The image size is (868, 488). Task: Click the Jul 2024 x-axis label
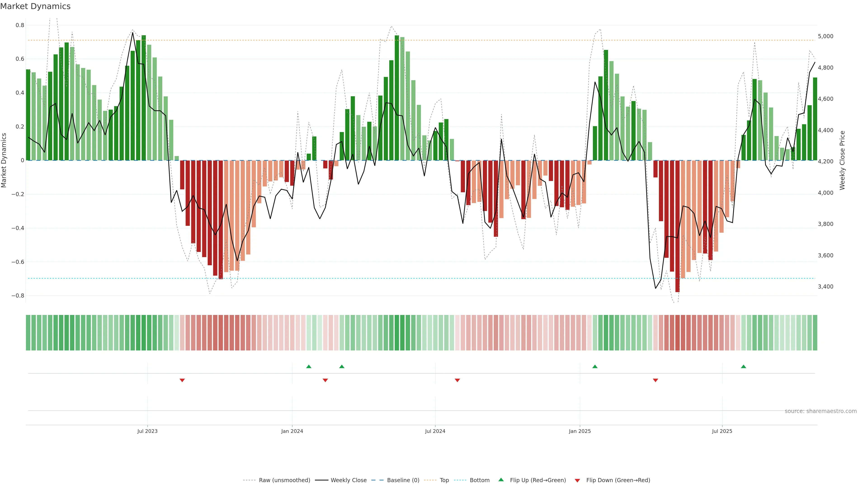coord(435,431)
